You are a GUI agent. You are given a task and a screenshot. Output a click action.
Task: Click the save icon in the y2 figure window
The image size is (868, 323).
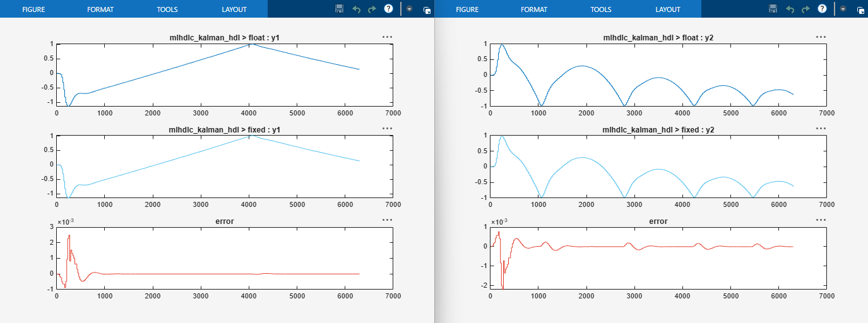(x=773, y=9)
